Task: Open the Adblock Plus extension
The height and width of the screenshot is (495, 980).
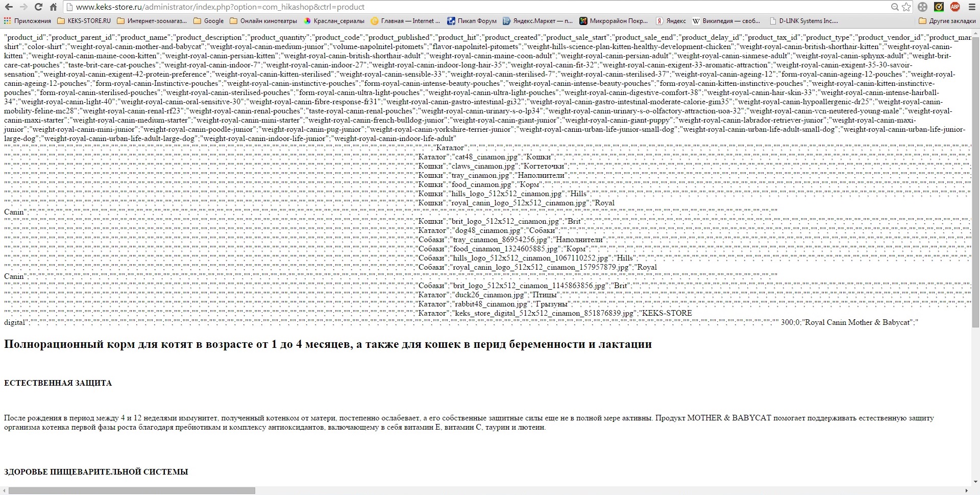Action: 955,7
